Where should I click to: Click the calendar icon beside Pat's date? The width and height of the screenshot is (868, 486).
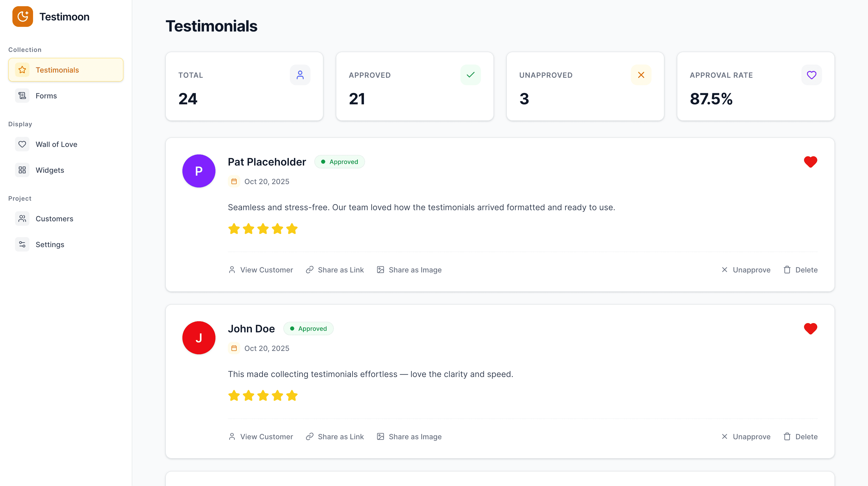[x=234, y=181]
